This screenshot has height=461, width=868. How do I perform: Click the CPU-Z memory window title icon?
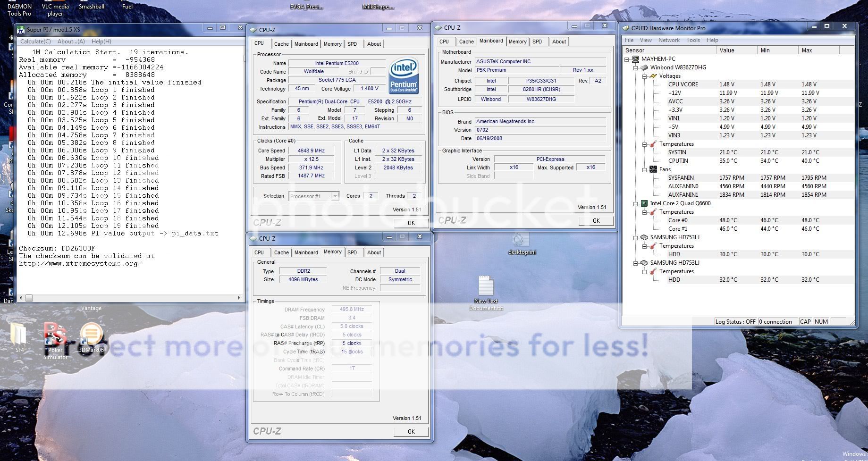(253, 238)
